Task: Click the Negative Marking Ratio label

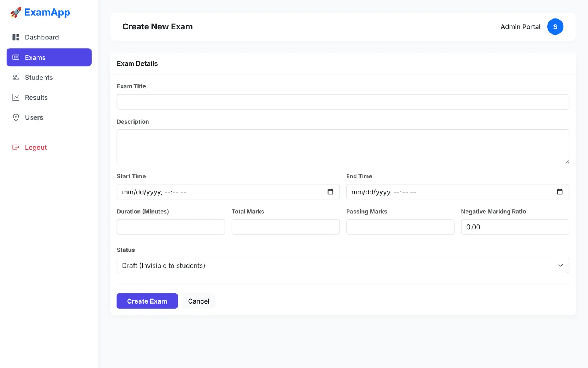Action: pos(493,212)
